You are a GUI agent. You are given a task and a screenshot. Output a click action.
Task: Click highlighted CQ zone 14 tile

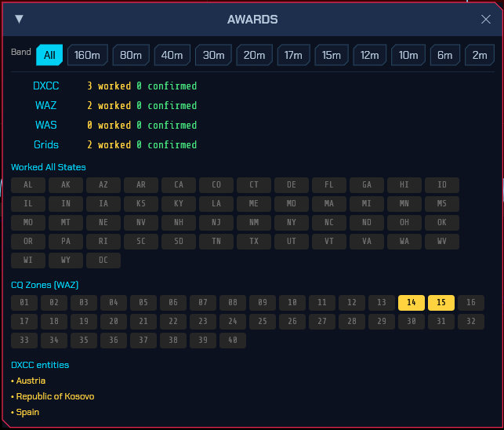(x=411, y=303)
